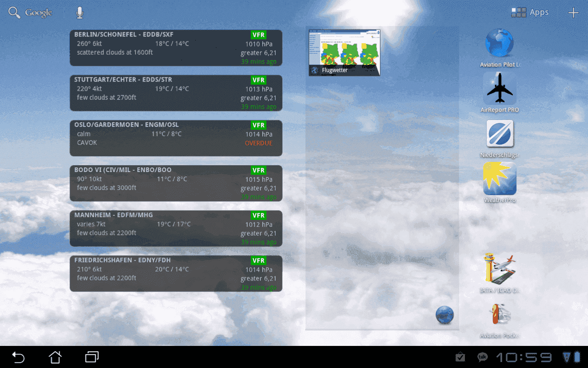
Task: Tap the Android Back button
Action: point(18,357)
